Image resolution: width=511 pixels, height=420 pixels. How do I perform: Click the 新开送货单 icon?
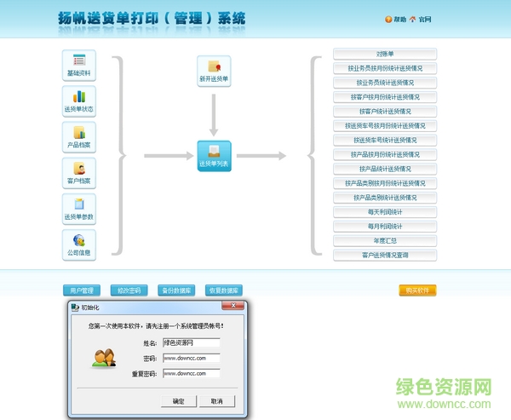(x=214, y=71)
